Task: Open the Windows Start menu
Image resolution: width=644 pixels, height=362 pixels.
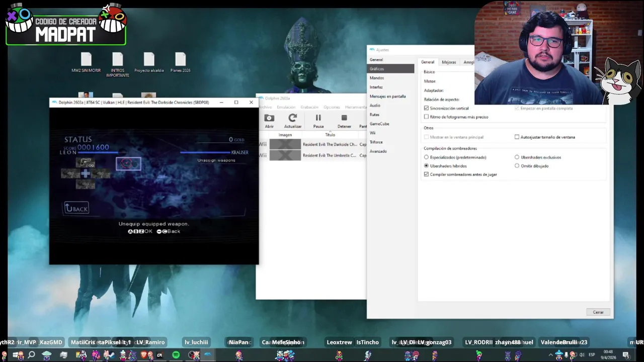Action: point(16,355)
